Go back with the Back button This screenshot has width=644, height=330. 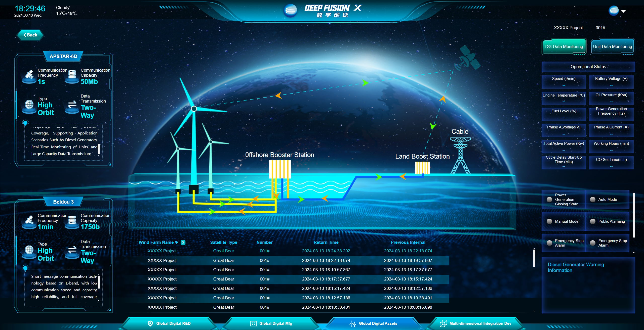click(30, 35)
